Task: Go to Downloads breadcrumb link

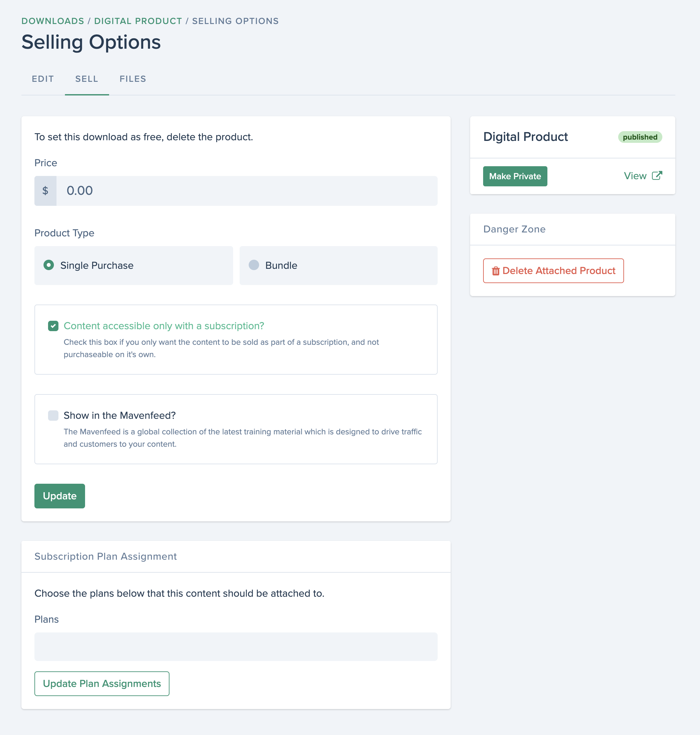Action: [x=53, y=21]
